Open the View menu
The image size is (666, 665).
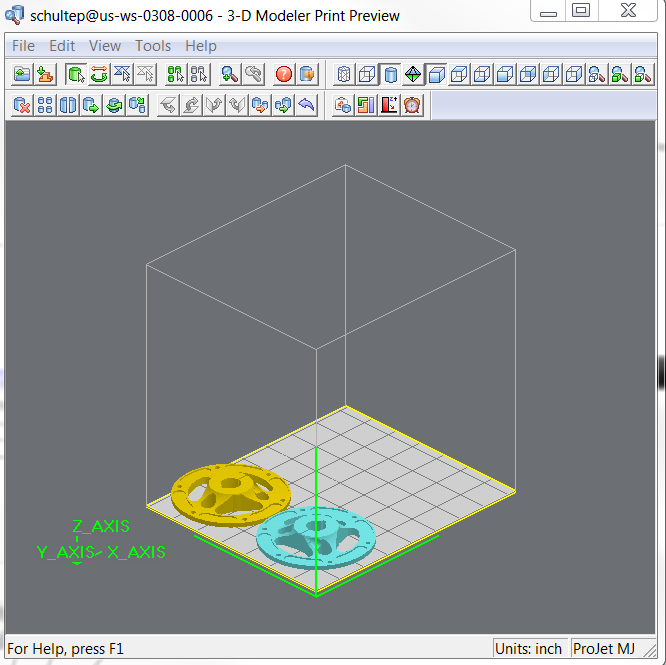(105, 46)
